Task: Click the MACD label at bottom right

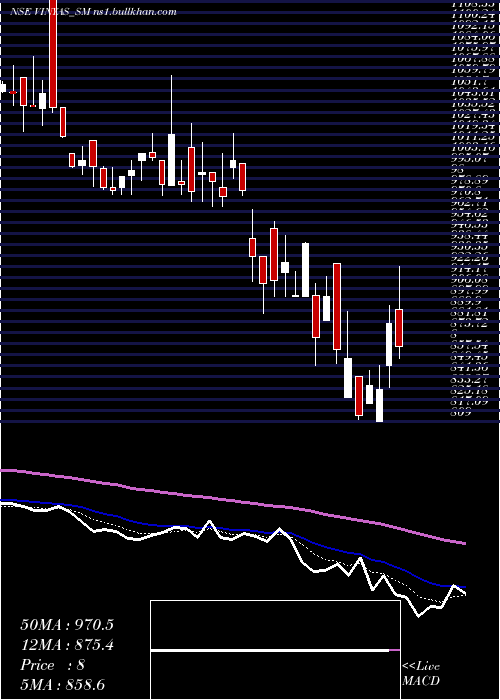Action: 421,681
